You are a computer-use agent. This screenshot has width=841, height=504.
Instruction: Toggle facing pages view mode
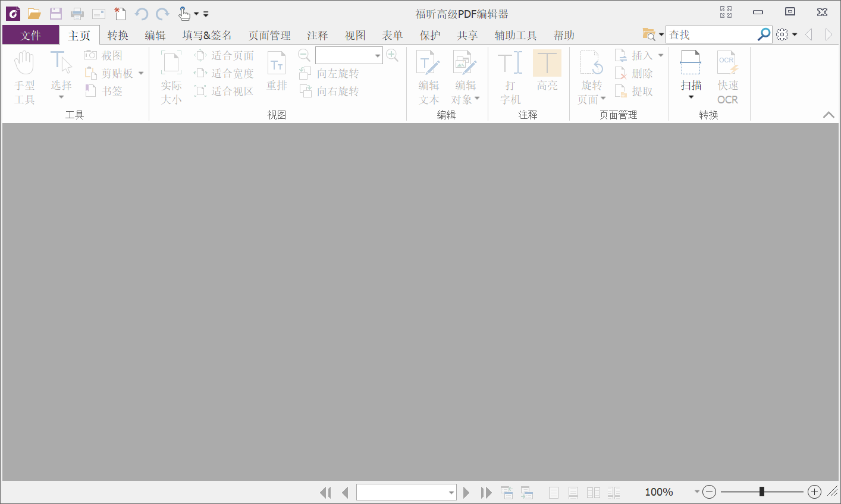pos(593,492)
